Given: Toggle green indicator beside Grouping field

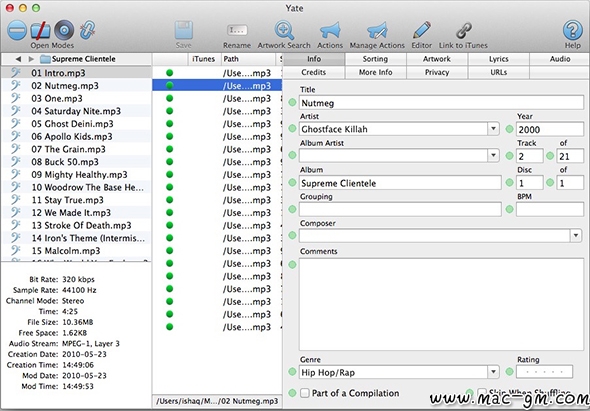Looking at the screenshot, I should pos(292,209).
